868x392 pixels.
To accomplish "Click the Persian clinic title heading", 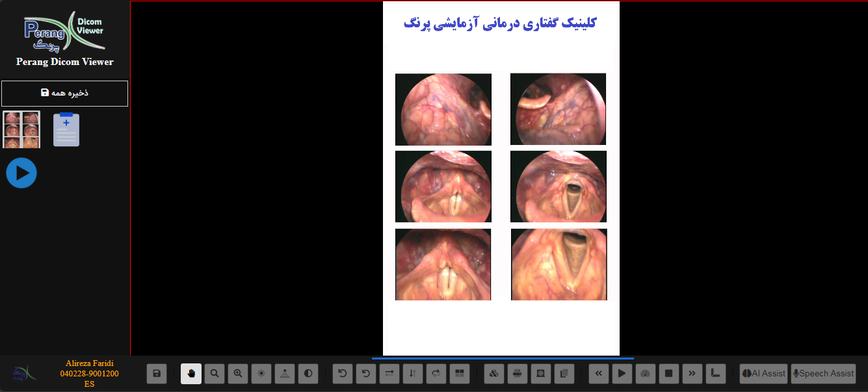I will click(499, 23).
